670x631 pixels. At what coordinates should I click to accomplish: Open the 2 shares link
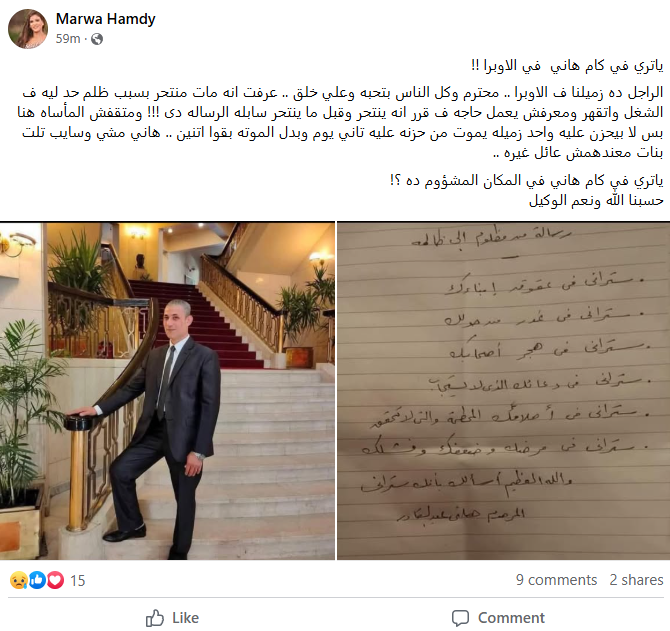(x=636, y=580)
